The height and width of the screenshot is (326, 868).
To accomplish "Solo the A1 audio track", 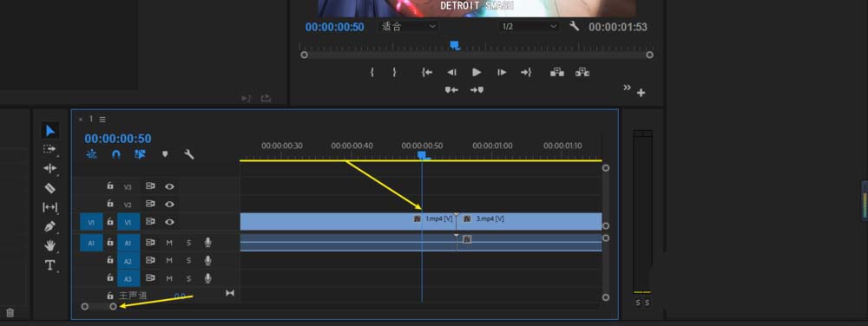I will coord(188,243).
